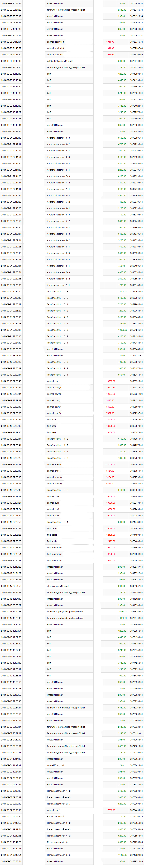Select balance value 38766109.61

pyautogui.click(x=136, y=61)
